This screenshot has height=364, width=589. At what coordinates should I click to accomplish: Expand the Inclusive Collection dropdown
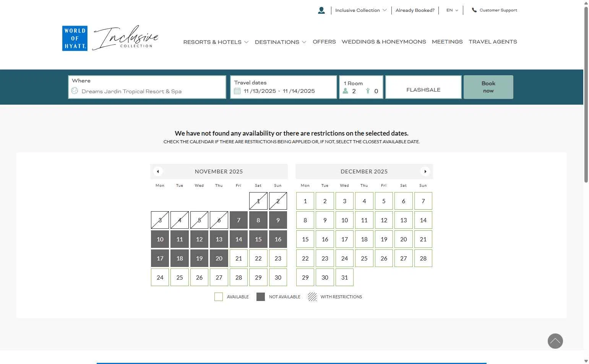pyautogui.click(x=361, y=10)
